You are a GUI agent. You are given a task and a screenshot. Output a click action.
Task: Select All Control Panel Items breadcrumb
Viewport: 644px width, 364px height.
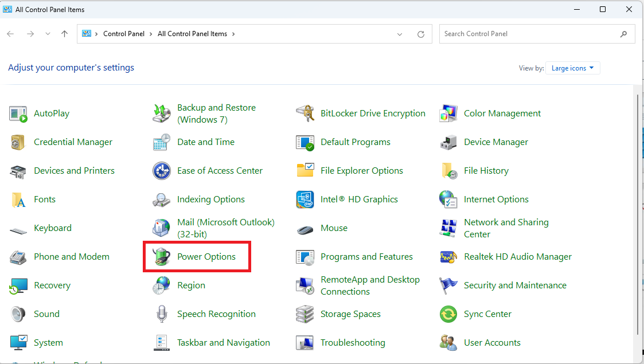pyautogui.click(x=192, y=34)
